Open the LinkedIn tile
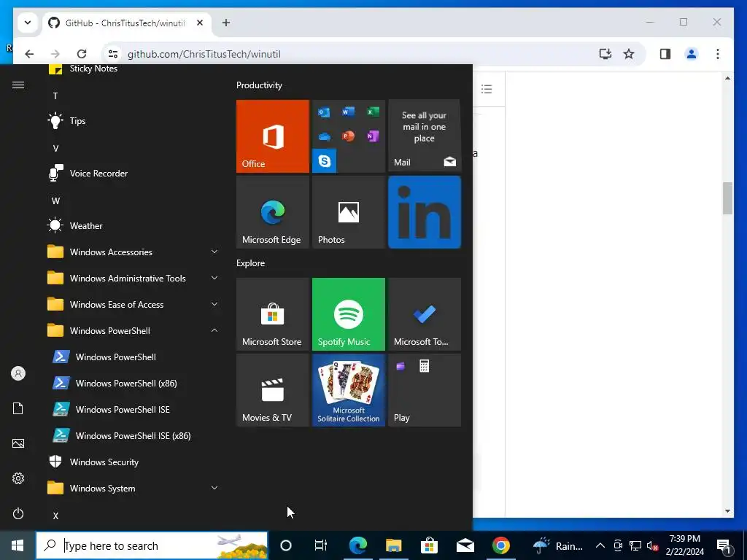Viewport: 747px width, 560px height. coord(425,212)
